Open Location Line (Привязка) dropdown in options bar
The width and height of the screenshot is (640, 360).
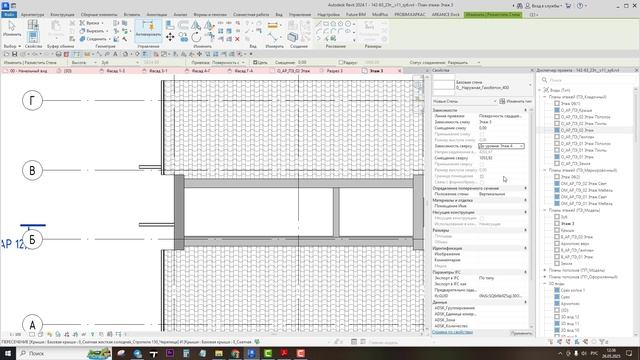(229, 62)
